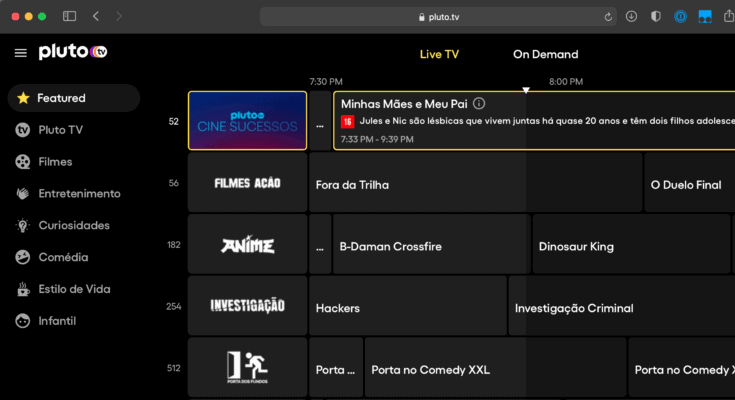Viewport: 735px width, 400px height.
Task: Click the blue toolbar extension icon
Action: 705,17
